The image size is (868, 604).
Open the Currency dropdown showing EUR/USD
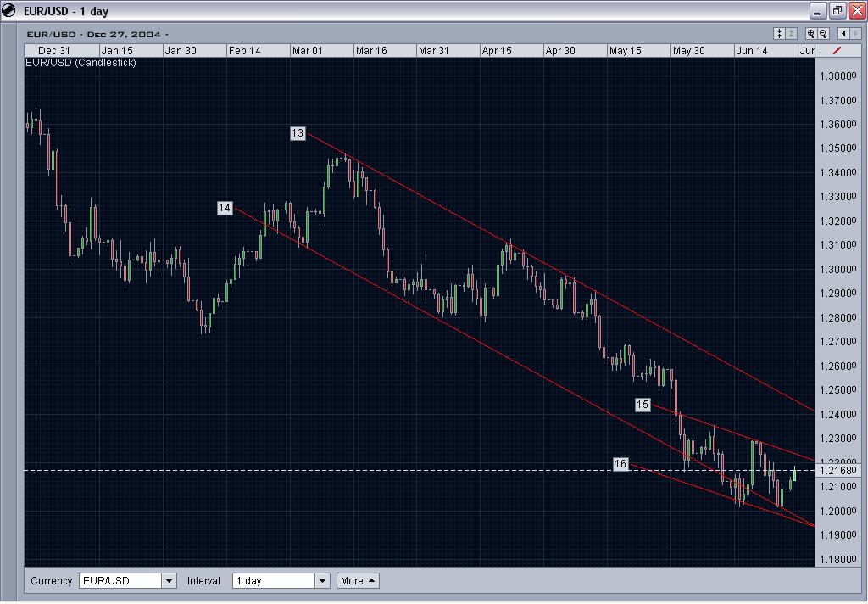(167, 580)
